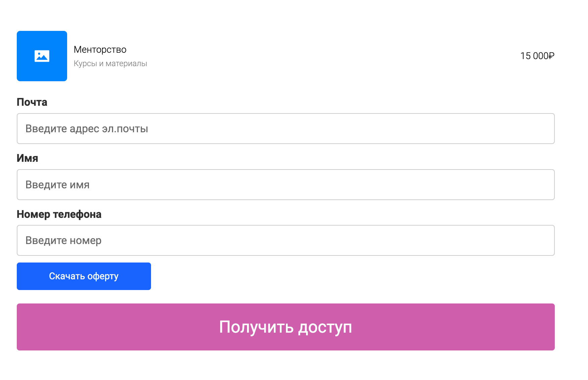Click the ruble sign in the price
The height and width of the screenshot is (380, 588).
(551, 56)
